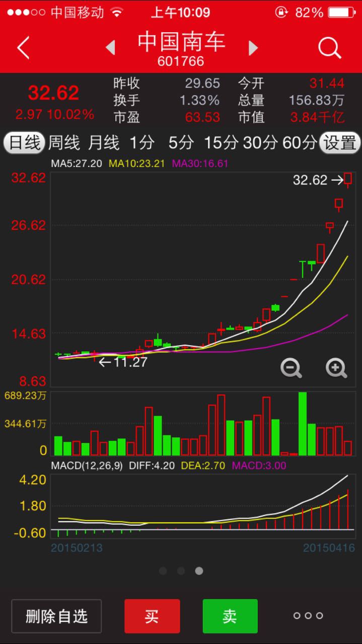Tap the high marker 32.62 on chart
Viewport: 362px width, 644px height.
tap(318, 180)
